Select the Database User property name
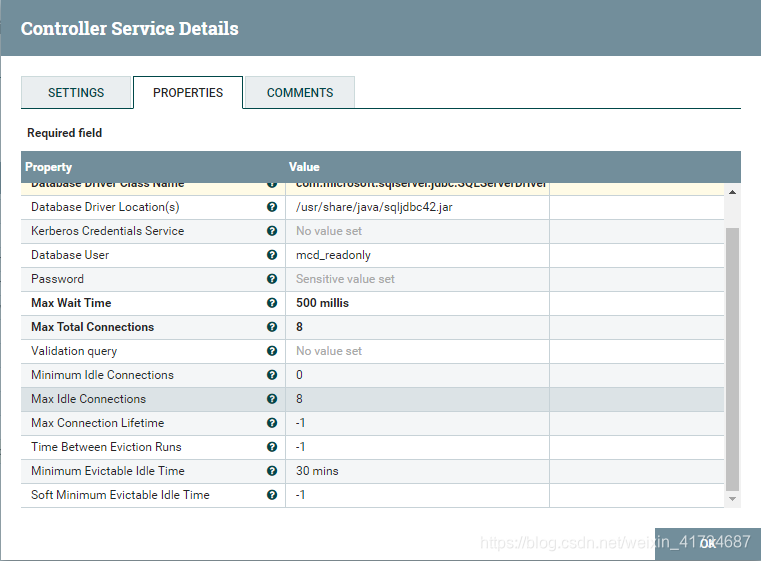This screenshot has height=561, width=761. pos(70,255)
